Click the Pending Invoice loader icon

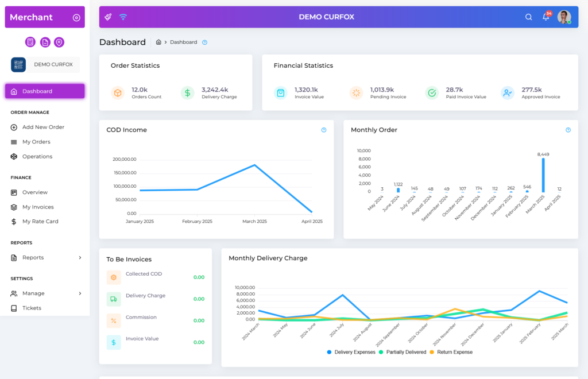click(x=356, y=92)
